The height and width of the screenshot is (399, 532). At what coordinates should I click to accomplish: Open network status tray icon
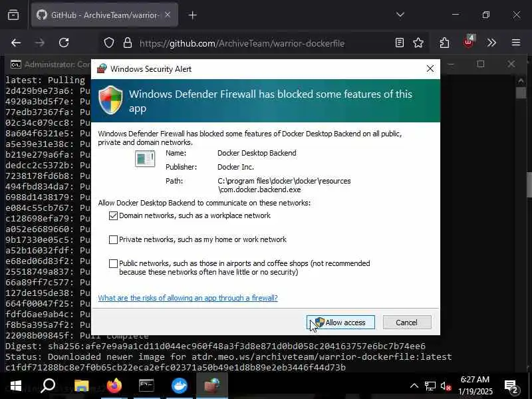pyautogui.click(x=430, y=386)
